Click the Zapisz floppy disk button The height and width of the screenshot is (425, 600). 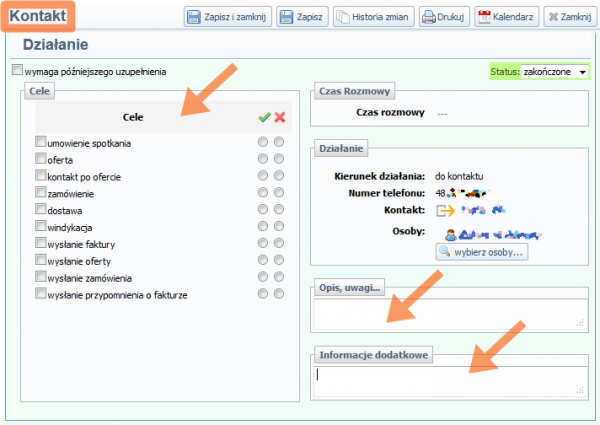click(300, 17)
